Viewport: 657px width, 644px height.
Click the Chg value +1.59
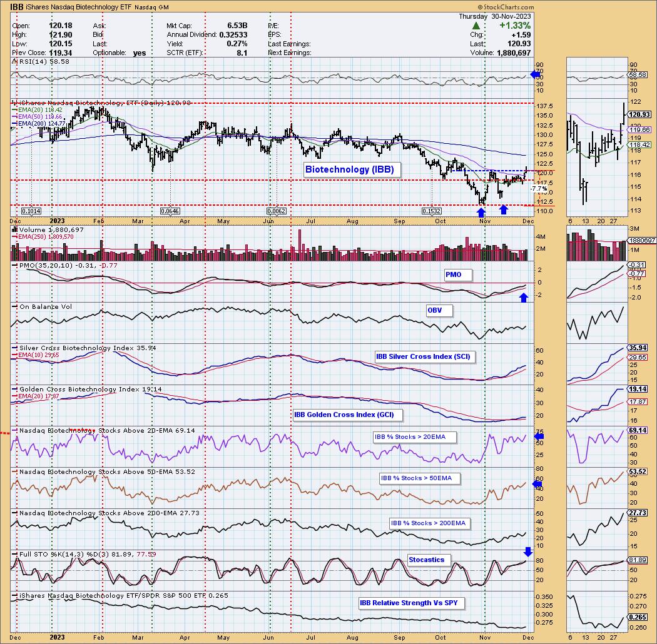coord(521,35)
